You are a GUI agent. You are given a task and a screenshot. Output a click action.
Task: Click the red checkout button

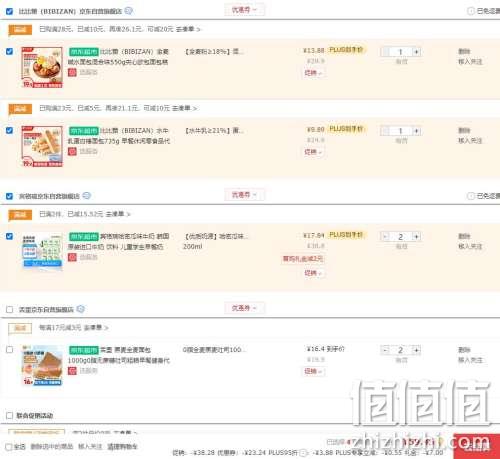pyautogui.click(x=477, y=447)
